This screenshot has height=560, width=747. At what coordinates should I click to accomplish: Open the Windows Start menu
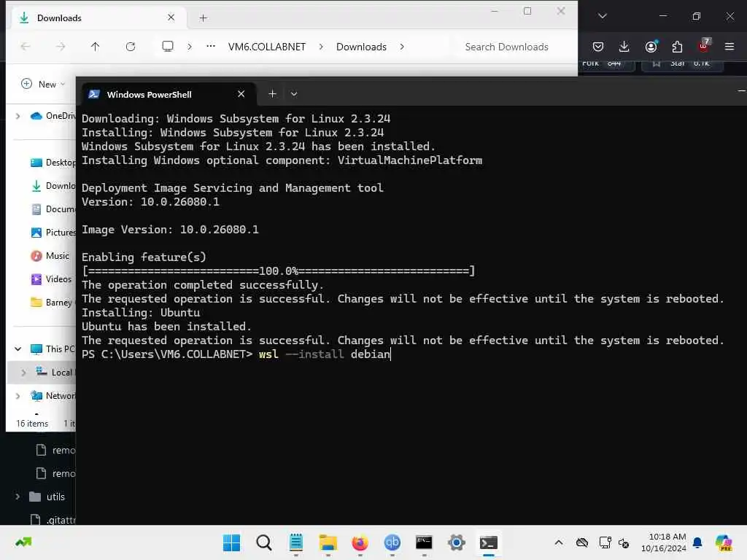pos(231,542)
